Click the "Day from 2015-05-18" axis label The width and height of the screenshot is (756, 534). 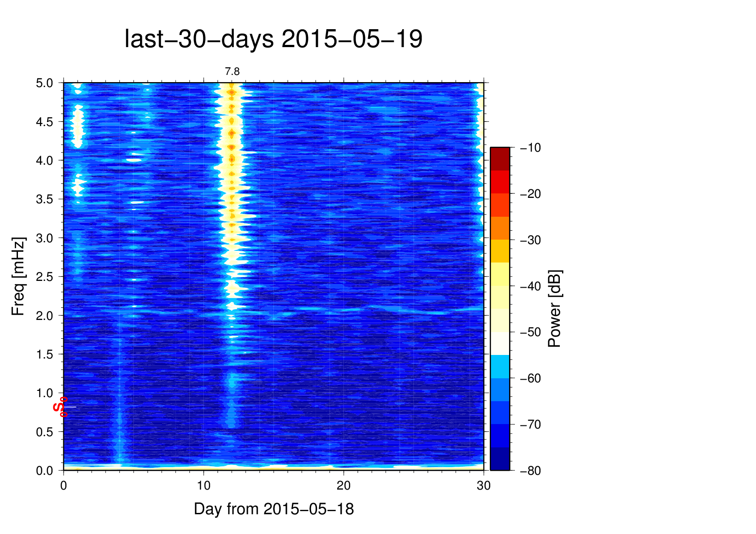[273, 509]
